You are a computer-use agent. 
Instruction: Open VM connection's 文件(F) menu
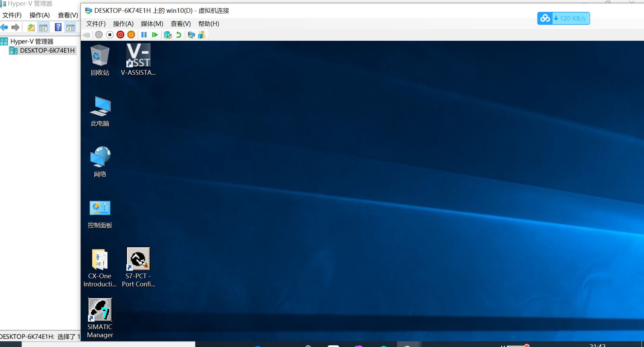96,24
